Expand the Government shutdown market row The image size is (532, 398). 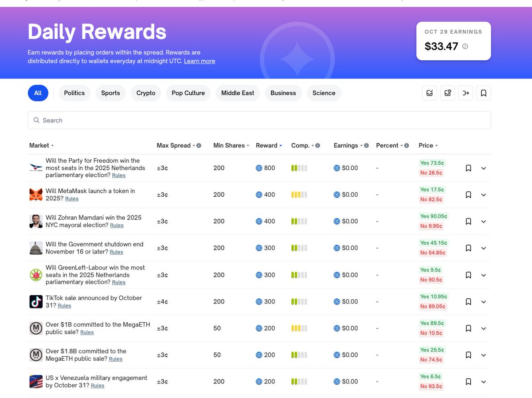(484, 248)
